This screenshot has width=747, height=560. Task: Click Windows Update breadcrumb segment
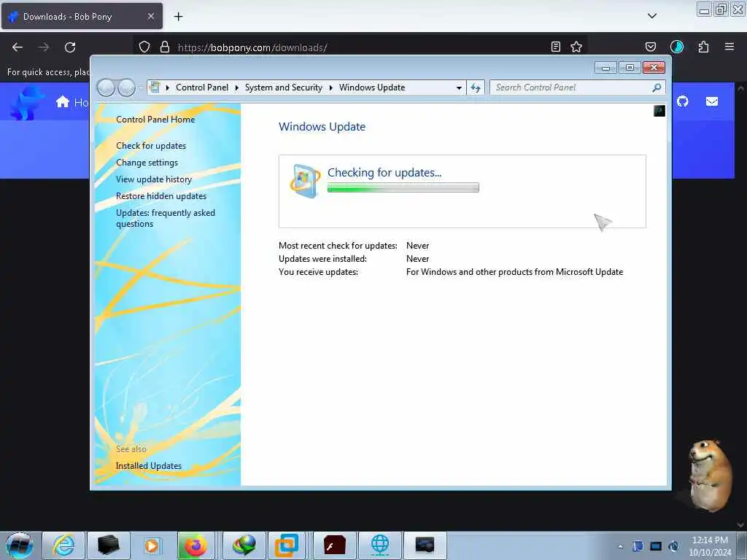click(372, 87)
